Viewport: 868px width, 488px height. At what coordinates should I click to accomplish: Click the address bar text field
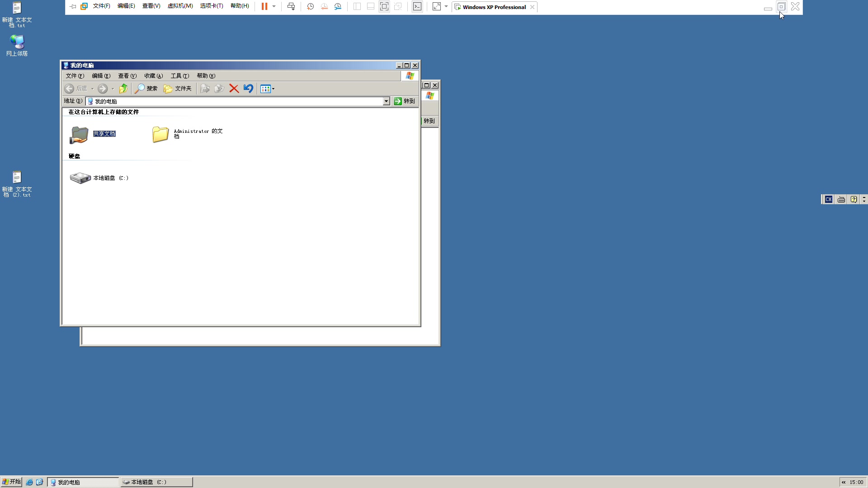click(x=235, y=101)
